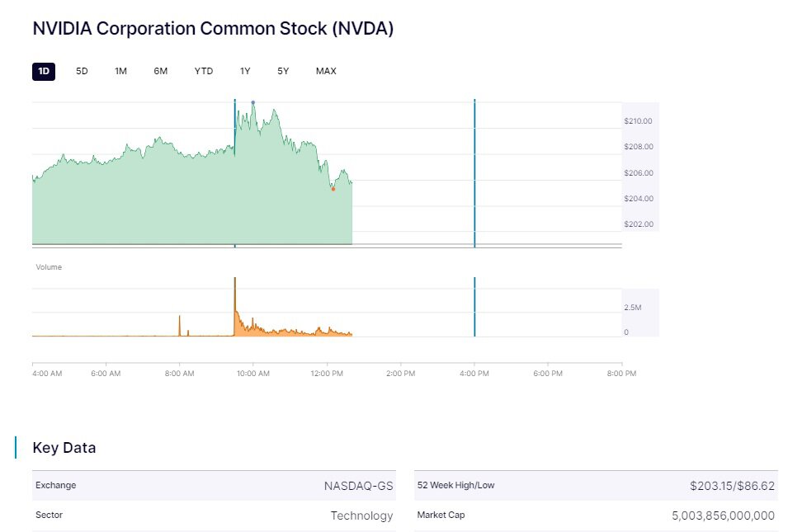Screen dimensions: 788x532
Task: Click the Volume chart label
Action: click(49, 267)
